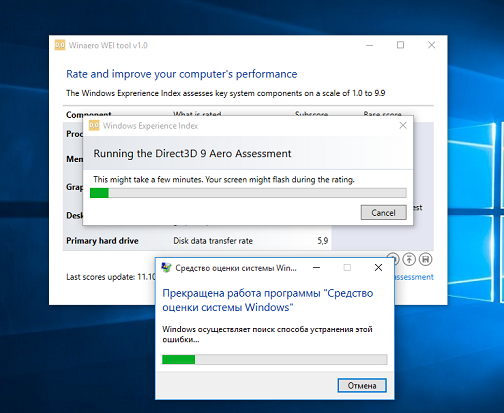504x413 pixels.
Task: Click the progress bar in the Russian error dialog
Action: pyautogui.click(x=275, y=359)
